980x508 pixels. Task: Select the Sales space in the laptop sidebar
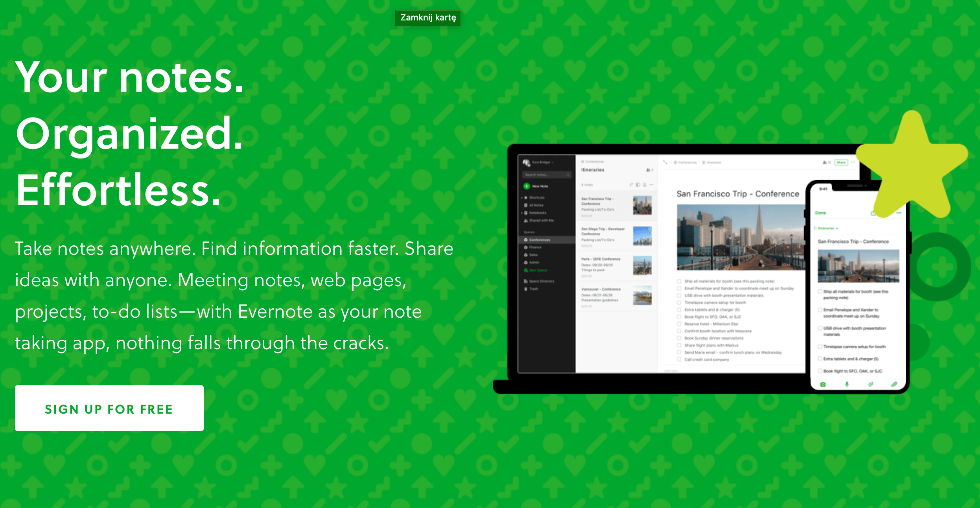(x=531, y=255)
